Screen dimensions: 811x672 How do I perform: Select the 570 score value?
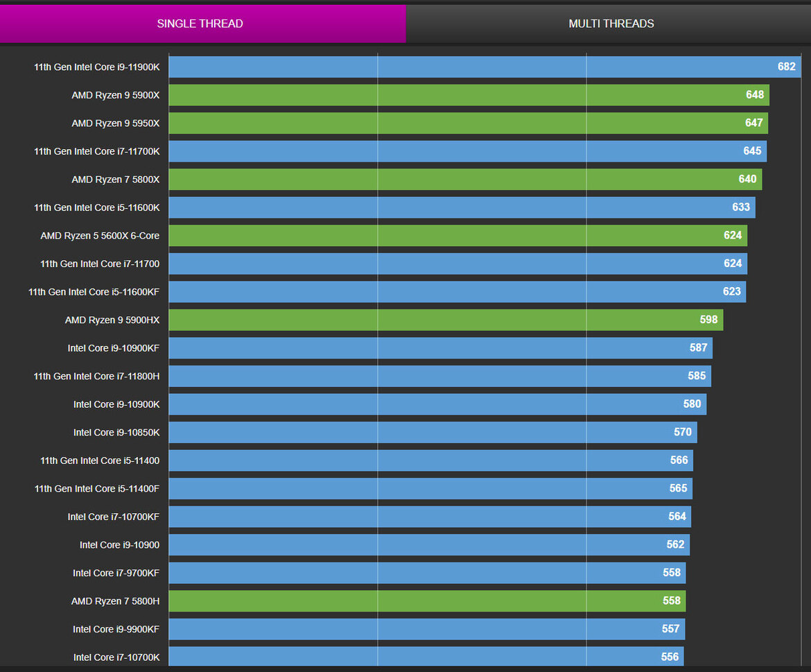[683, 432]
